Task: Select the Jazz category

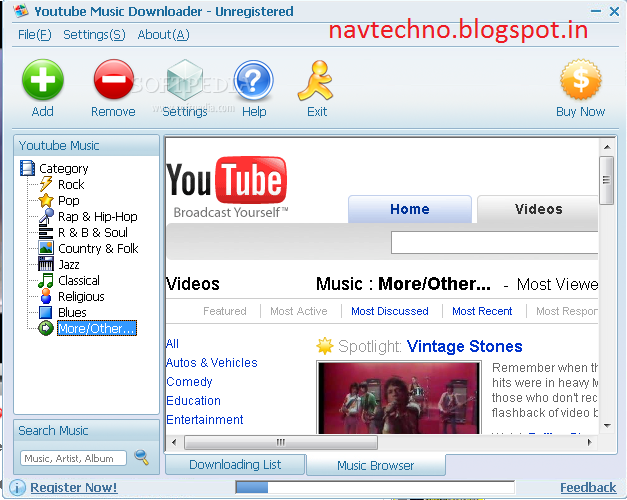Action: point(69,264)
